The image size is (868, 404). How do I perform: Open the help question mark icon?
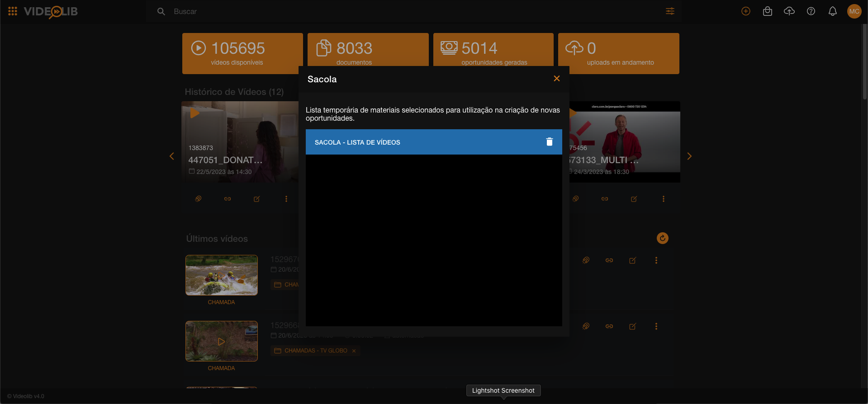click(x=811, y=11)
